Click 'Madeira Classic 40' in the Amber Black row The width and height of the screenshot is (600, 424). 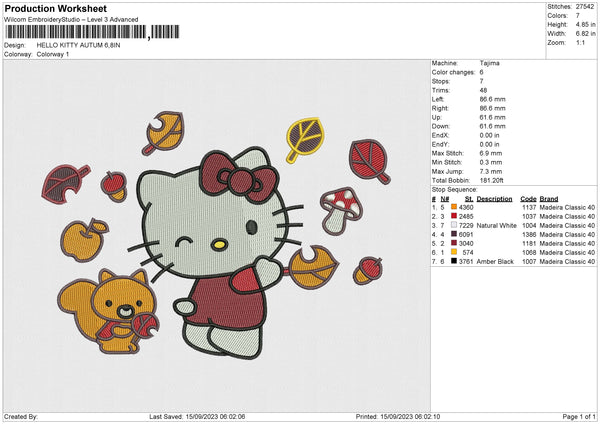tap(567, 261)
